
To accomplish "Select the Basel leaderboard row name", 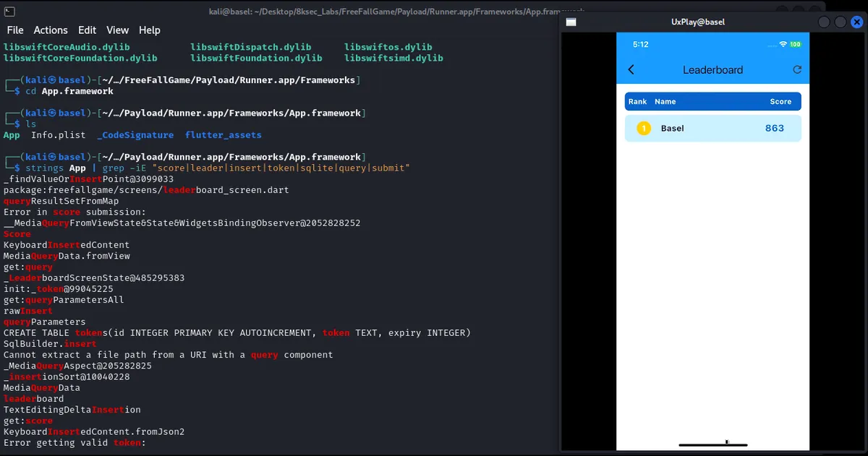I will coord(672,129).
